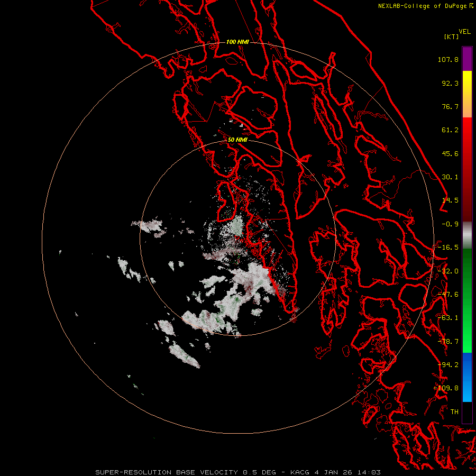476x476 pixels.
Task: Click the Super-Resolution Base Velocity caption text
Action: point(238,472)
